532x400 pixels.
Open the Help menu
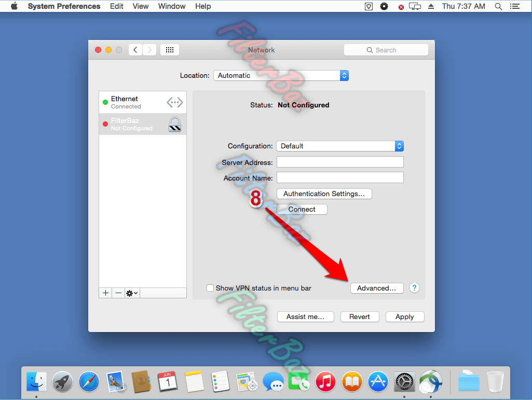[x=203, y=6]
